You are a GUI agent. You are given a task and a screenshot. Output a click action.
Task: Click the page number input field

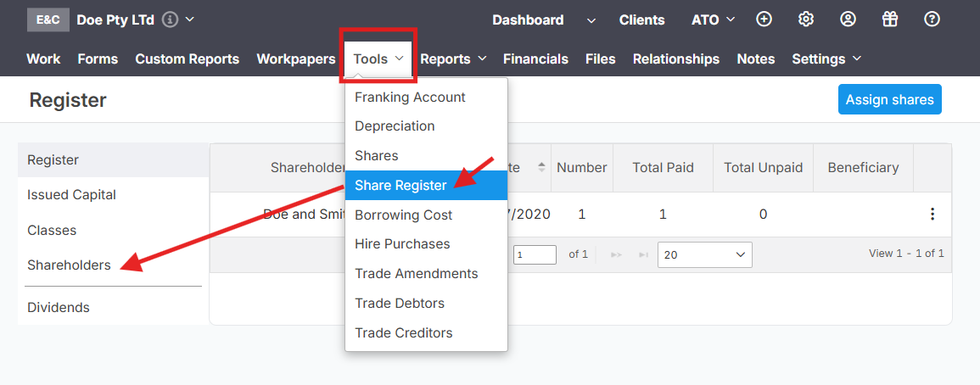tap(535, 255)
